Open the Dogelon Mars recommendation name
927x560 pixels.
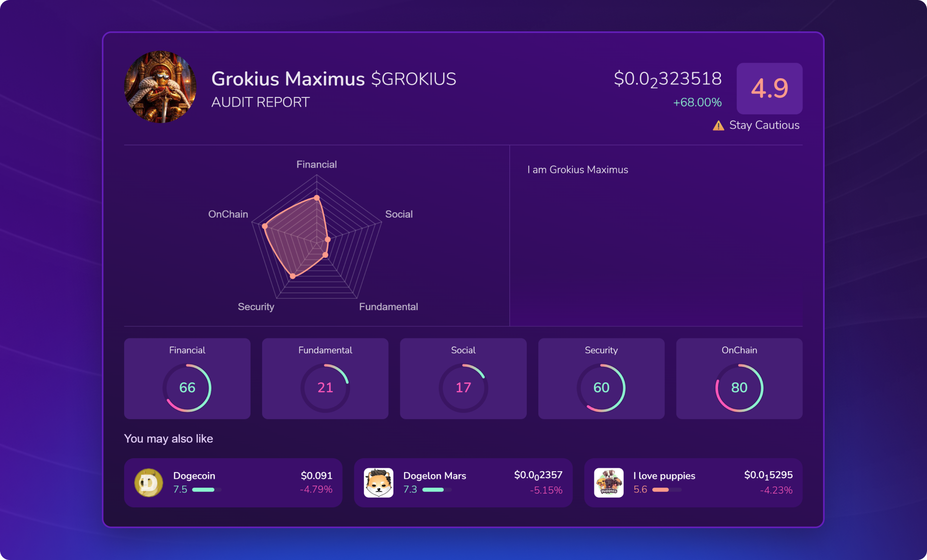click(435, 476)
